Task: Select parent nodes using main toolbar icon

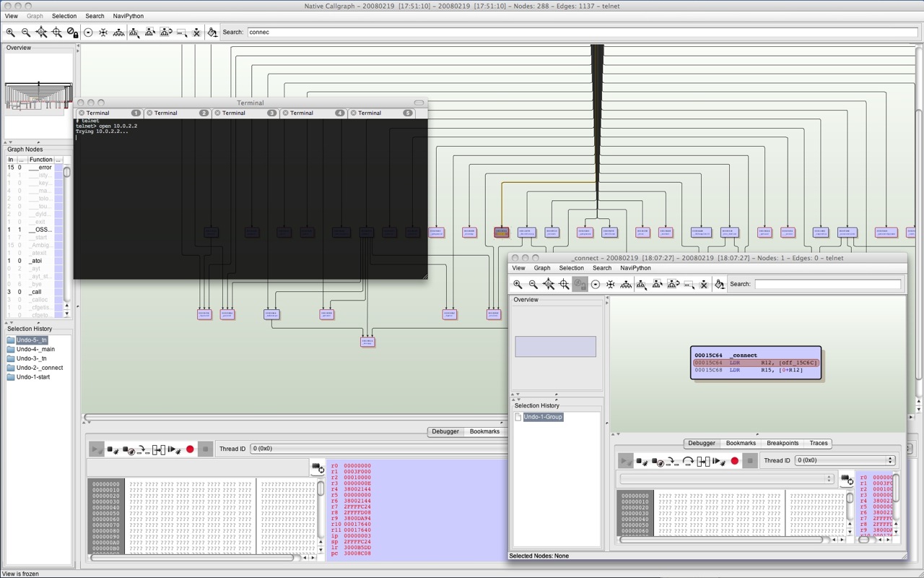Action: click(149, 32)
